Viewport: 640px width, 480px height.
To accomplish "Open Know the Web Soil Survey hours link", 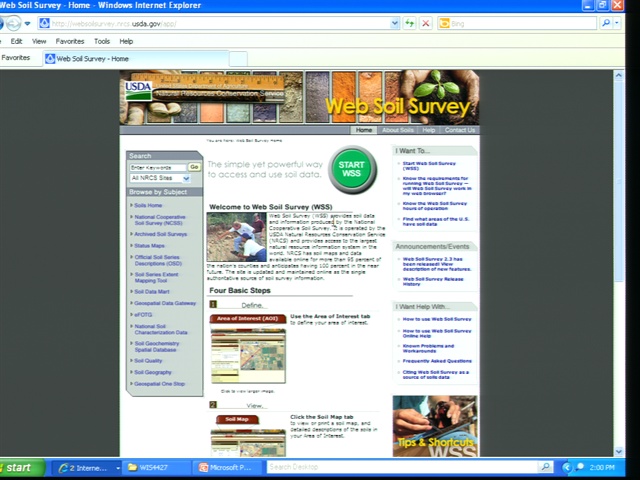I will (435, 206).
